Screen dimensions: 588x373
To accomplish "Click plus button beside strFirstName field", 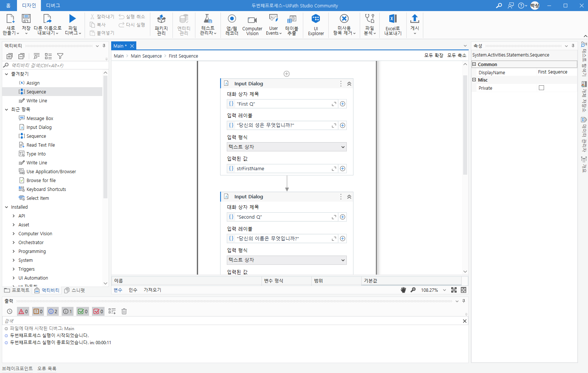I will [343, 169].
